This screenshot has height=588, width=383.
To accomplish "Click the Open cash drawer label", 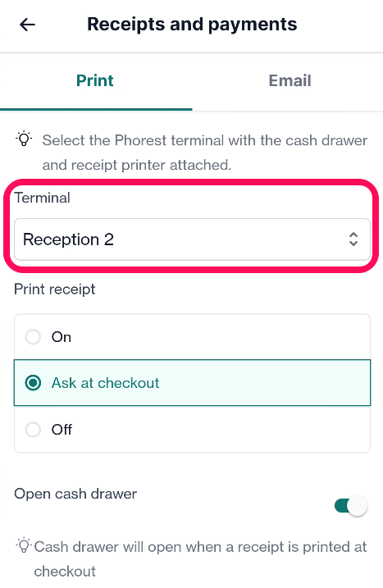I will pyautogui.click(x=75, y=494).
